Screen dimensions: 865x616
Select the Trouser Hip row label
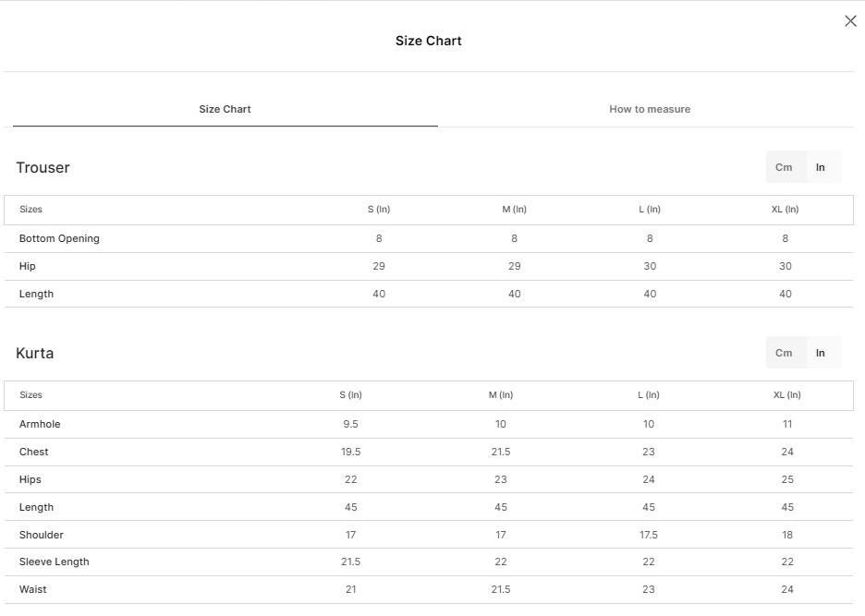27,266
